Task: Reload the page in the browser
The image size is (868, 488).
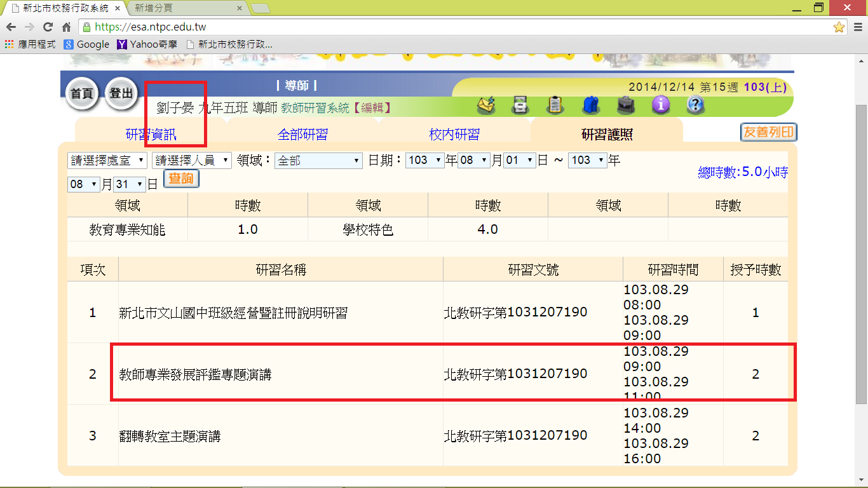Action: 48,27
